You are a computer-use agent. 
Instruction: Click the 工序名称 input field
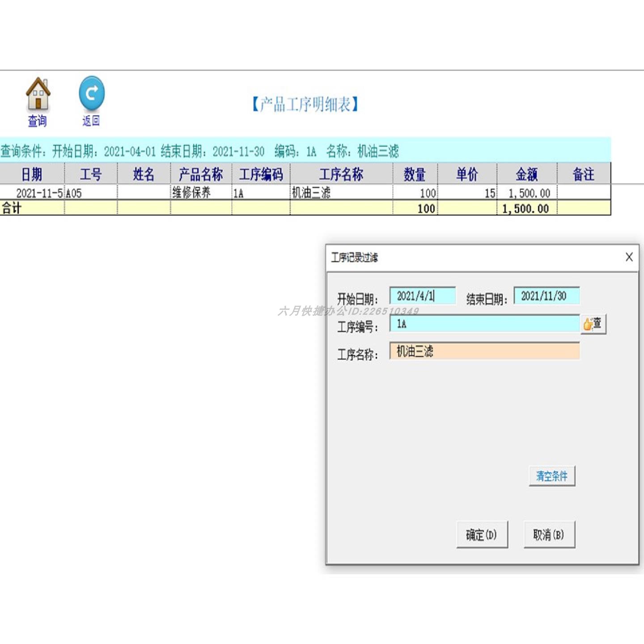(484, 351)
